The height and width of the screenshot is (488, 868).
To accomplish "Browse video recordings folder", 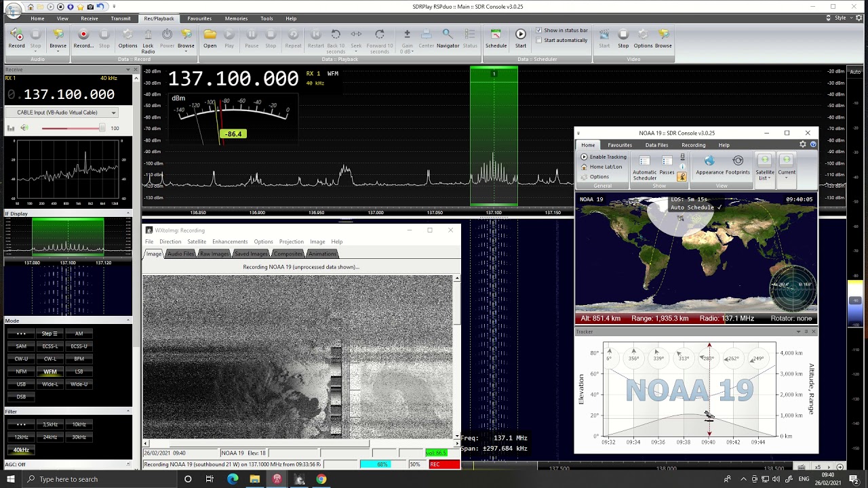I will pyautogui.click(x=663, y=38).
